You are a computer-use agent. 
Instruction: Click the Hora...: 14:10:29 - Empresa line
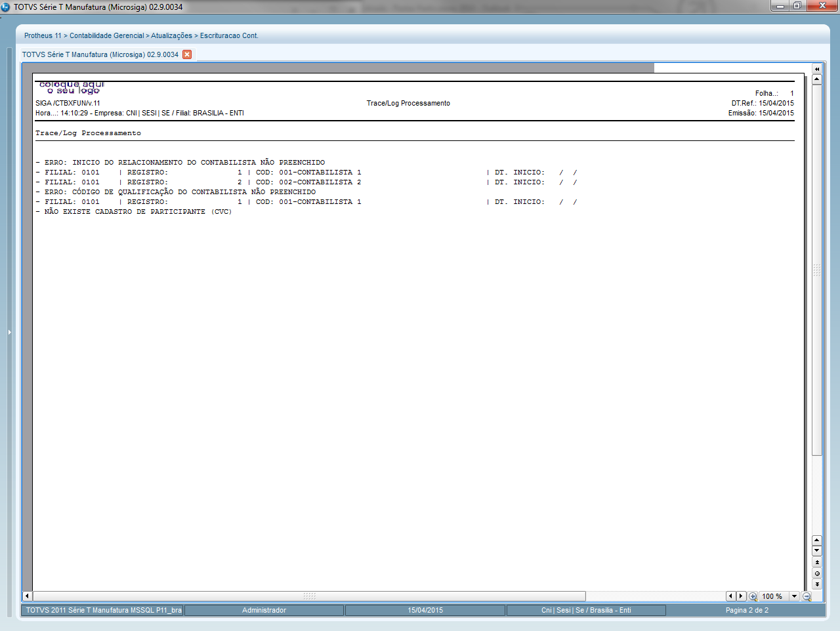click(140, 113)
